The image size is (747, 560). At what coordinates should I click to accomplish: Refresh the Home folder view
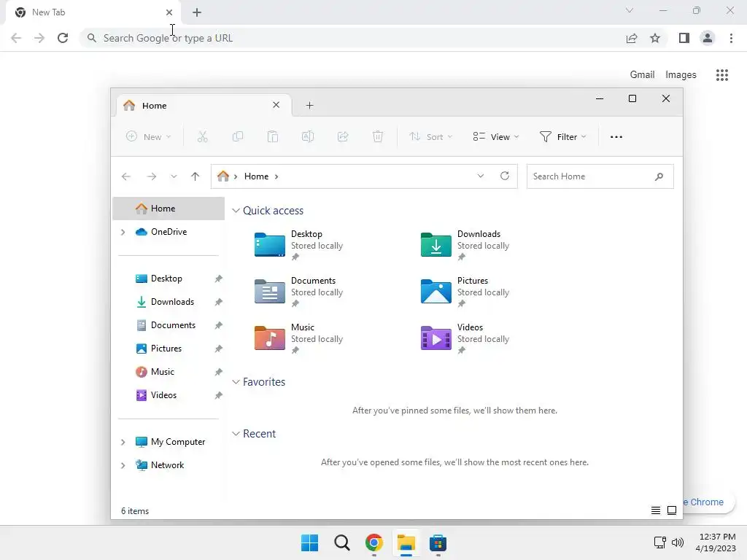point(505,176)
